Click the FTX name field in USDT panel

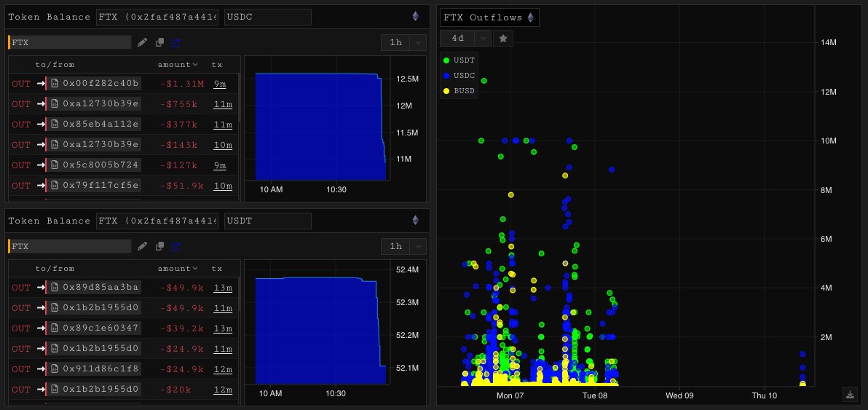70,246
